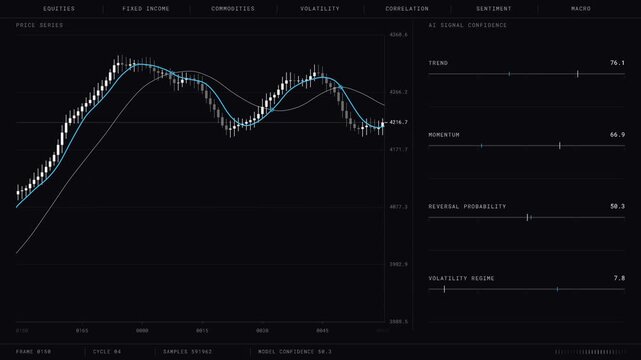Viewport: 641px width, 360px height.
Task: Select the Commodities tab
Action: (x=233, y=9)
